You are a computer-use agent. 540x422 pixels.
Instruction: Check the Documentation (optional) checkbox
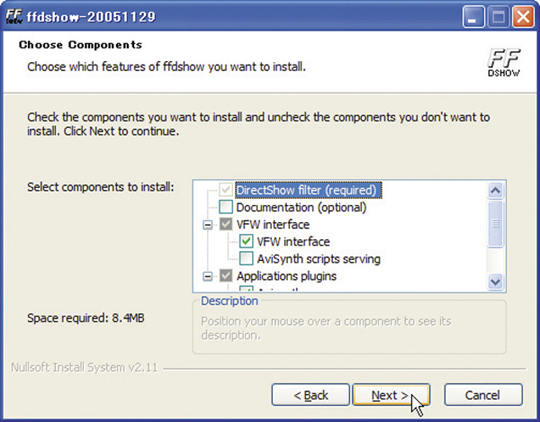click(x=226, y=207)
